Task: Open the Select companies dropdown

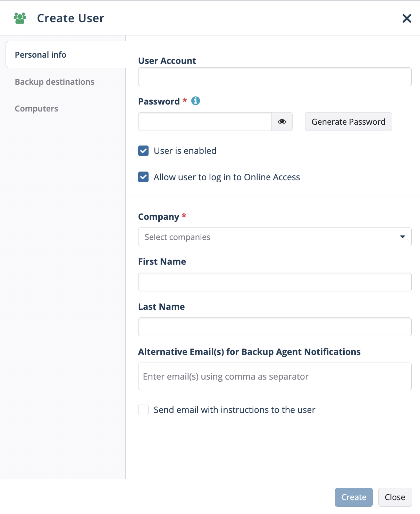Action: click(275, 237)
